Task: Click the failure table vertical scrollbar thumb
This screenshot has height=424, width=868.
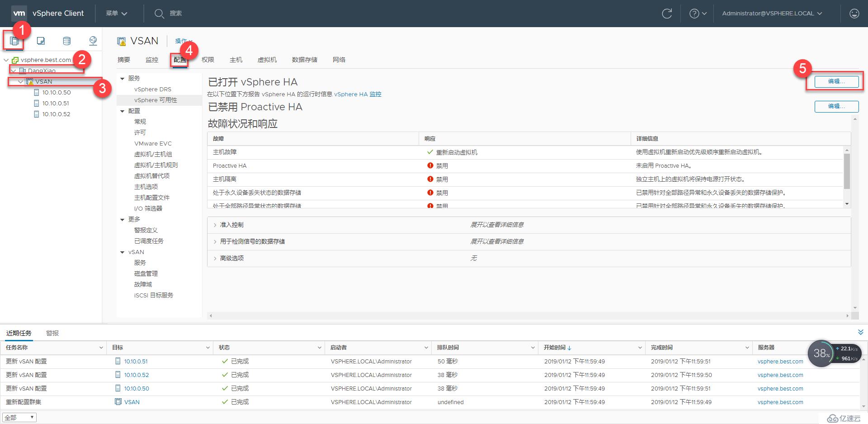Action: click(847, 171)
